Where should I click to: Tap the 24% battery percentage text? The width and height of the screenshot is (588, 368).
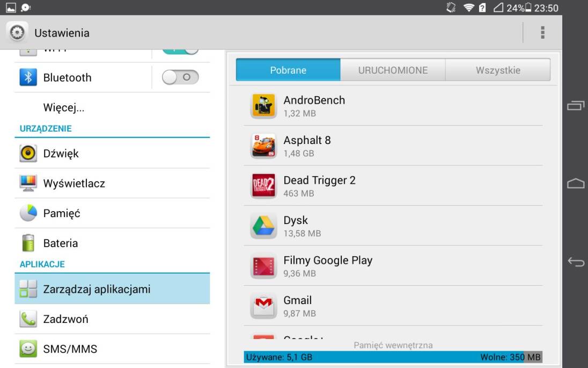pos(515,8)
